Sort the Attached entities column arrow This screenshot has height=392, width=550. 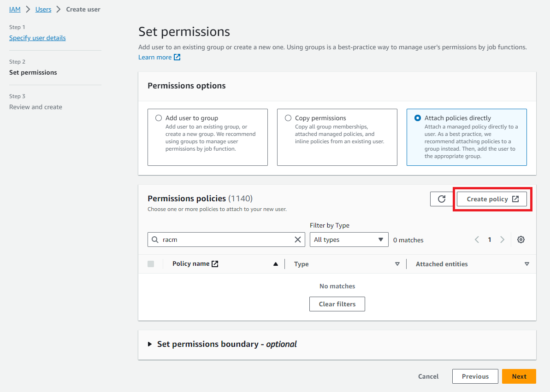(x=527, y=264)
